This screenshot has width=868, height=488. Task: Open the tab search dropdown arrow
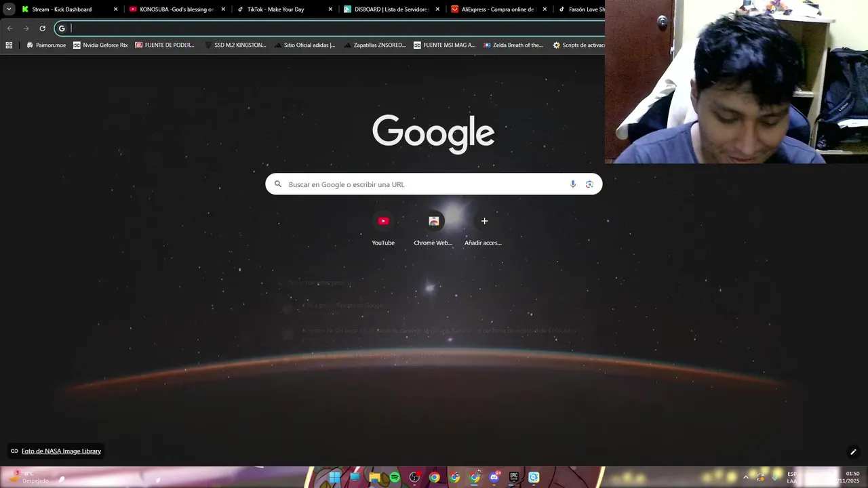point(9,9)
